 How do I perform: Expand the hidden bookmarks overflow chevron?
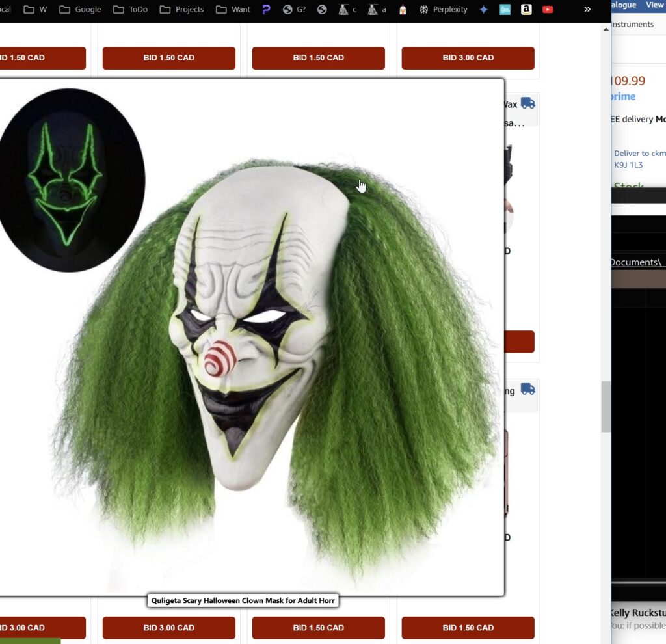(587, 10)
